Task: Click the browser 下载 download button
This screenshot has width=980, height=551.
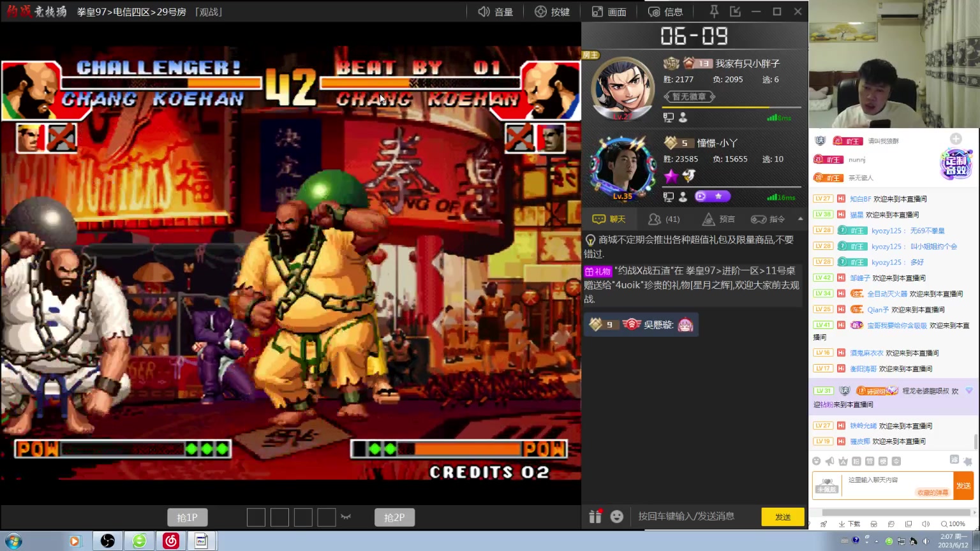Action: point(849,524)
